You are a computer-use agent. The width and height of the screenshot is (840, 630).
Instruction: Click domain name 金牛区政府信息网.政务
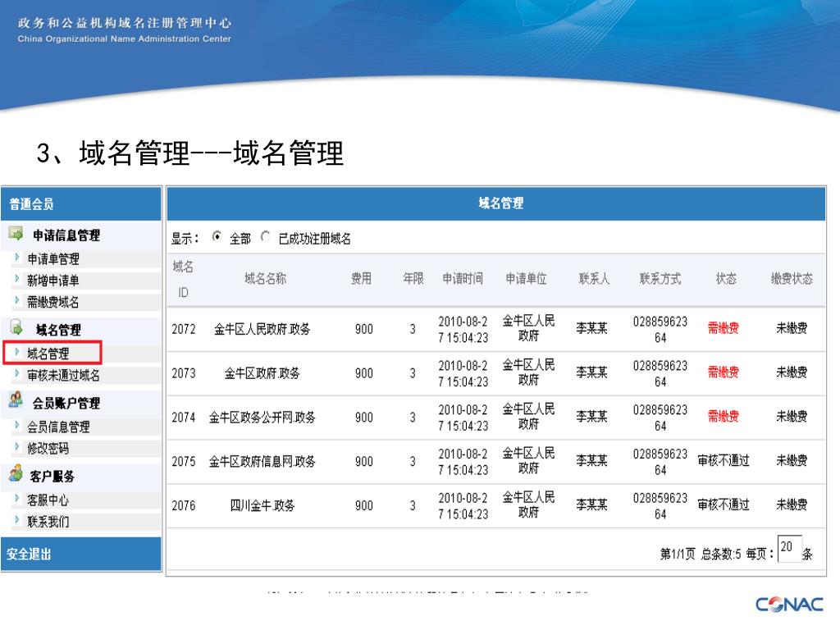click(262, 461)
